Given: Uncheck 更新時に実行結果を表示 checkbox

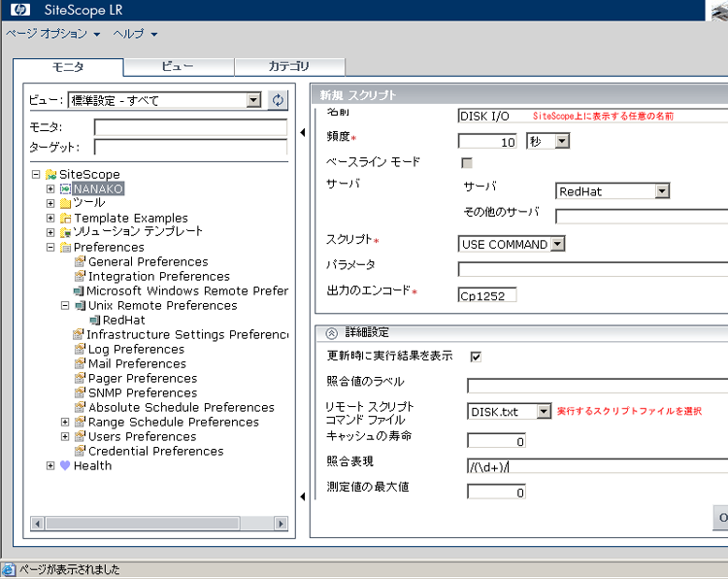Looking at the screenshot, I should coord(476,357).
